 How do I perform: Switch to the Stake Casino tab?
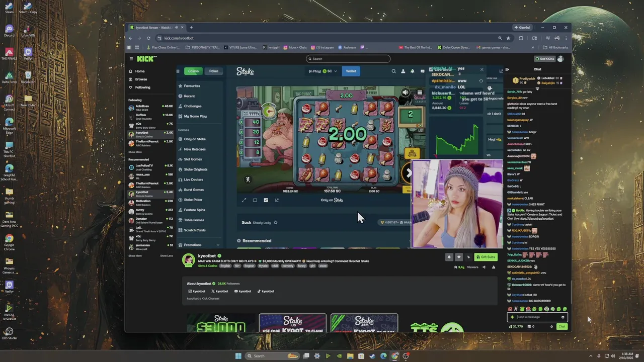click(x=193, y=71)
